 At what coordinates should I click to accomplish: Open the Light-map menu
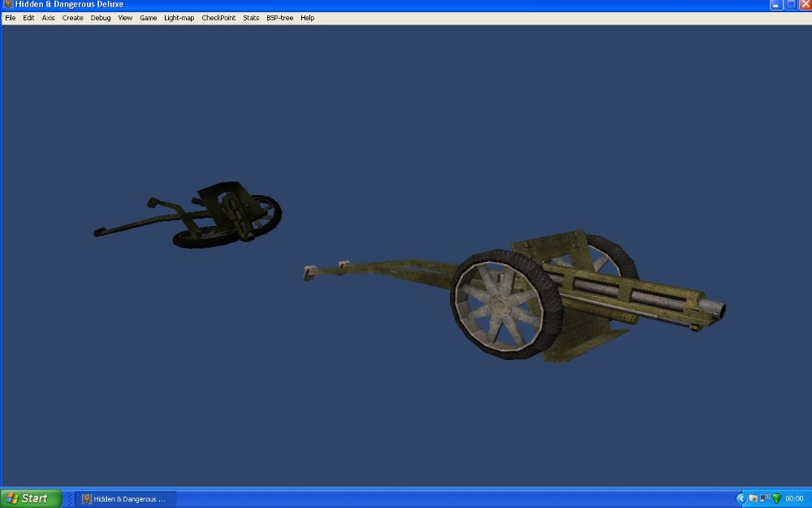click(x=179, y=18)
